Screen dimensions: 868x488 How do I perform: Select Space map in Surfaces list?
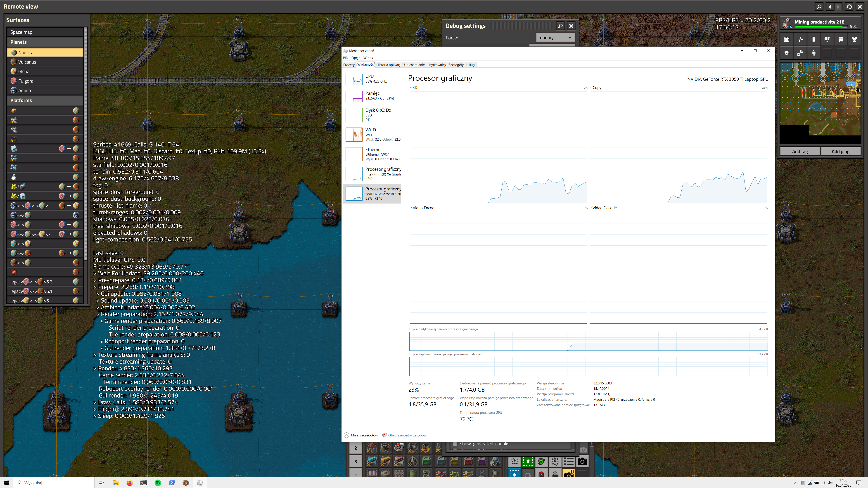45,32
